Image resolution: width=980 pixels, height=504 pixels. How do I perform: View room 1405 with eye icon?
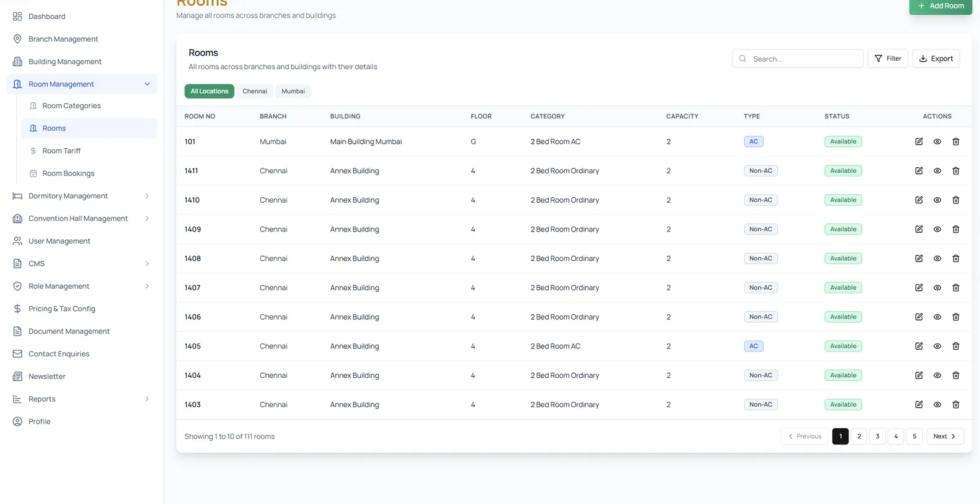click(937, 346)
